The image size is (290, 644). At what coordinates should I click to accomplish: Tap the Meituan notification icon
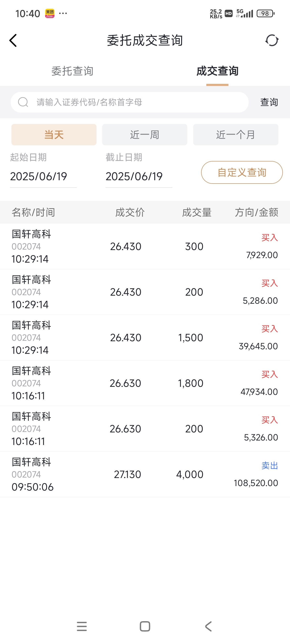[x=50, y=13]
